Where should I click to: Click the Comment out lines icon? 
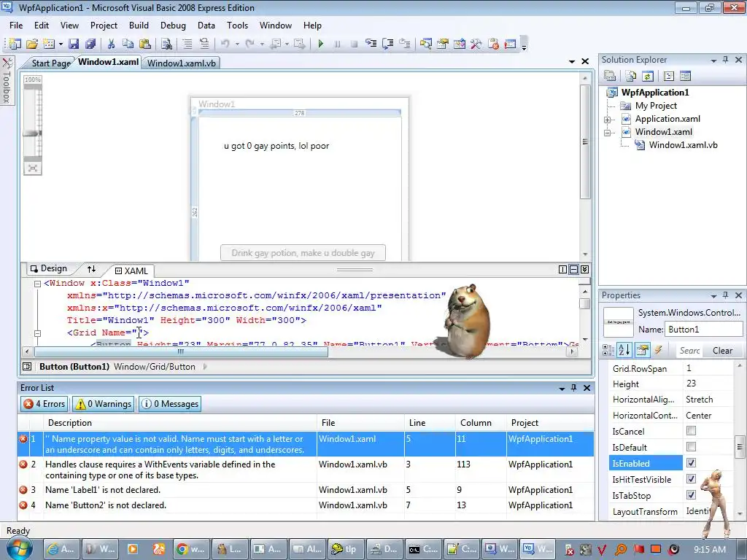point(187,44)
